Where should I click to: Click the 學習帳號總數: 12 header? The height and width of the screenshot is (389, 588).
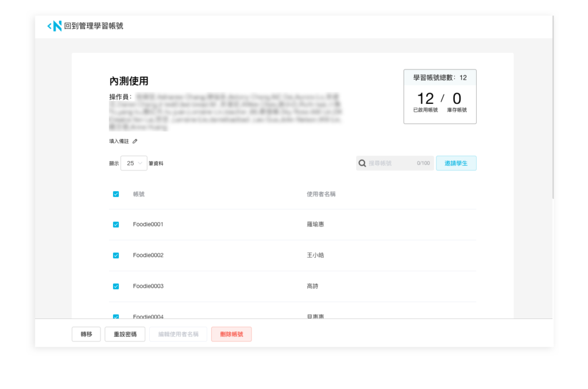click(440, 77)
